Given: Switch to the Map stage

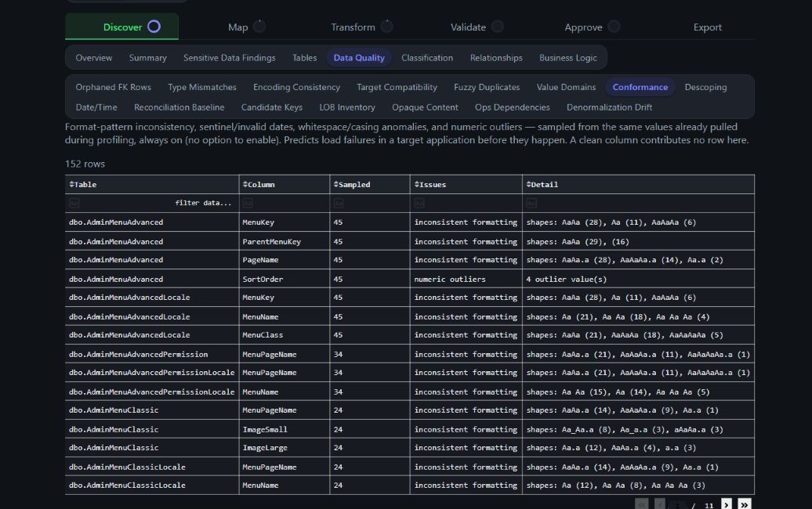Looking at the screenshot, I should coord(246,27).
